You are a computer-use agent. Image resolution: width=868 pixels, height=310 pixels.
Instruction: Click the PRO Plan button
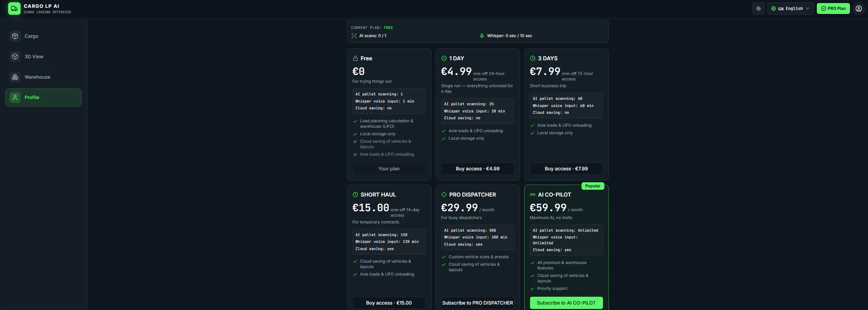[833, 9]
